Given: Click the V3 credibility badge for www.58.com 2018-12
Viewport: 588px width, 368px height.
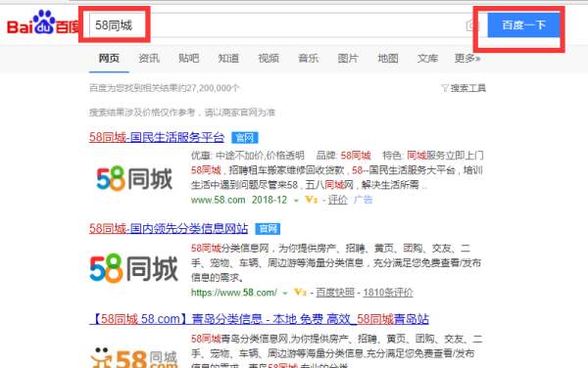Looking at the screenshot, I should [x=312, y=200].
